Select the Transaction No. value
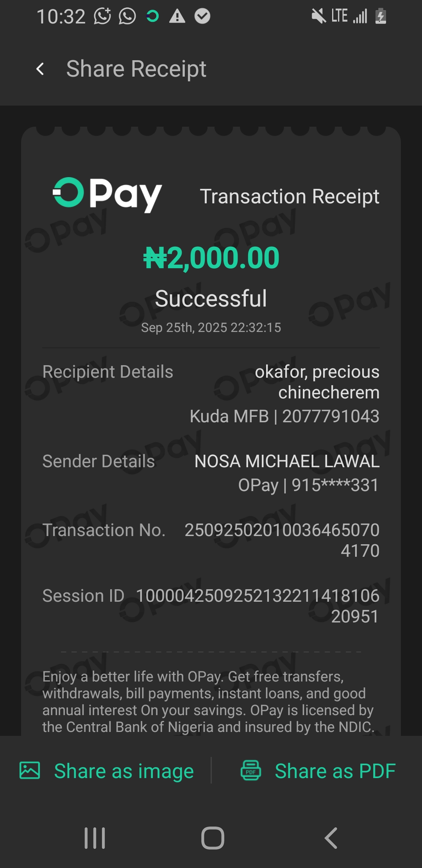422x868 pixels. click(282, 540)
